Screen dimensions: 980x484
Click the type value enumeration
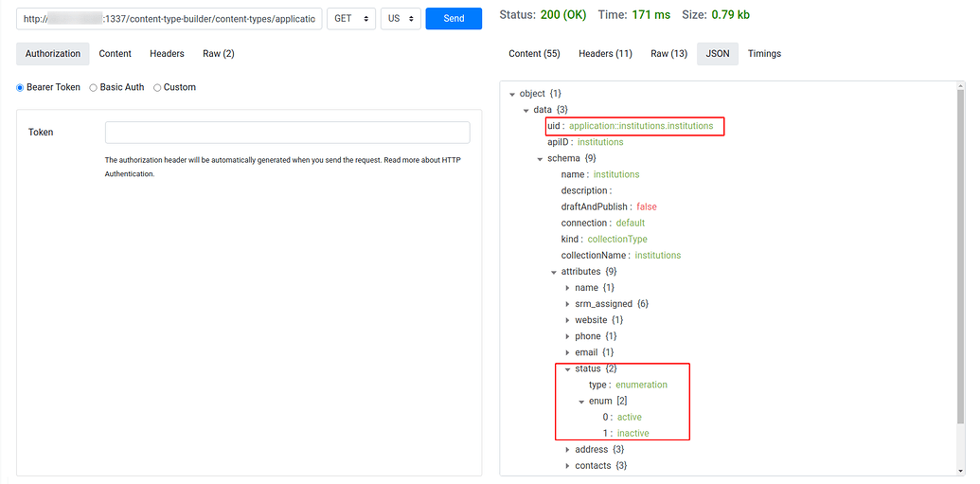[x=641, y=385]
